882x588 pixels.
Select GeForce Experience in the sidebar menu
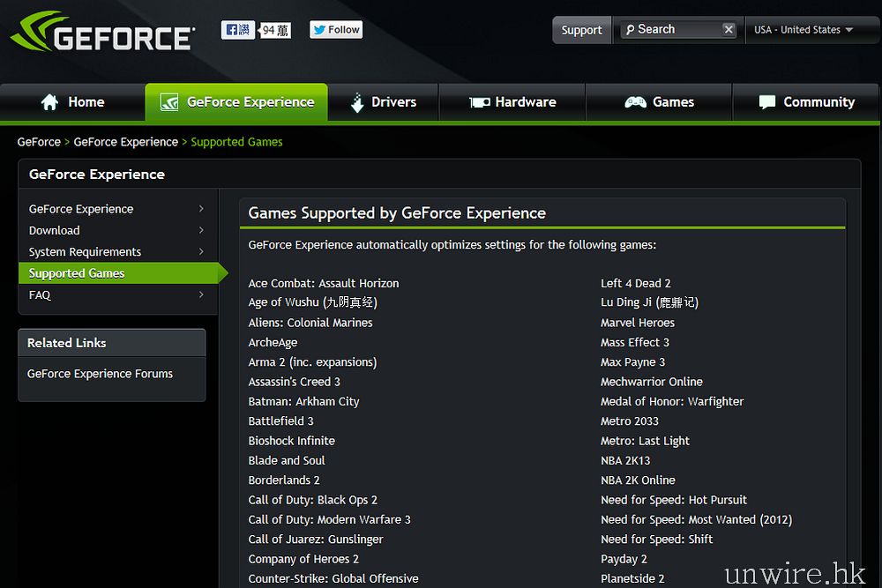click(x=81, y=209)
